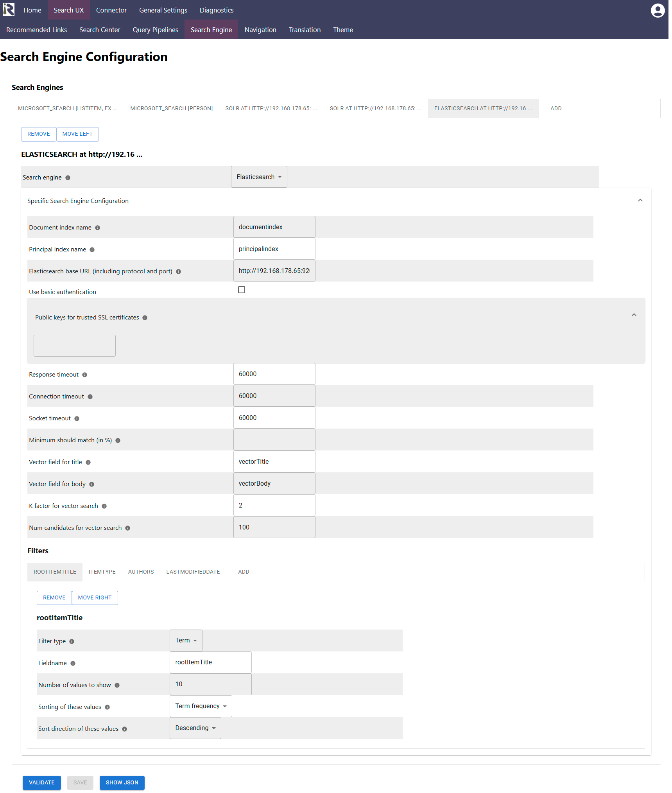672x793 pixels.
Task: Open Diagnostics menu
Action: [217, 10]
